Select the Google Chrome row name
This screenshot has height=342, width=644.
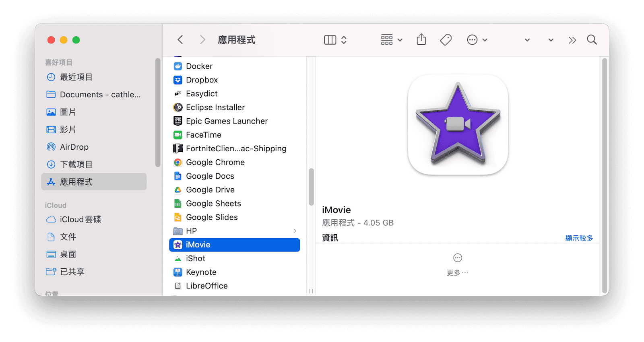(x=215, y=162)
